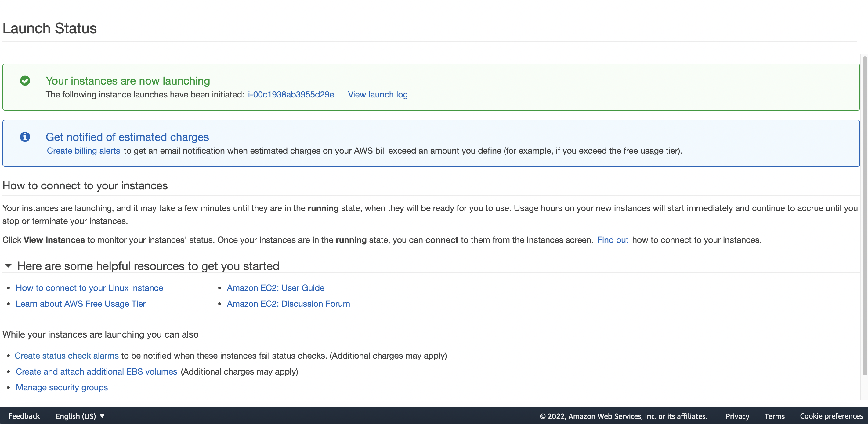Open Create and attach additional EBS volumes
The image size is (868, 424).
(x=96, y=371)
